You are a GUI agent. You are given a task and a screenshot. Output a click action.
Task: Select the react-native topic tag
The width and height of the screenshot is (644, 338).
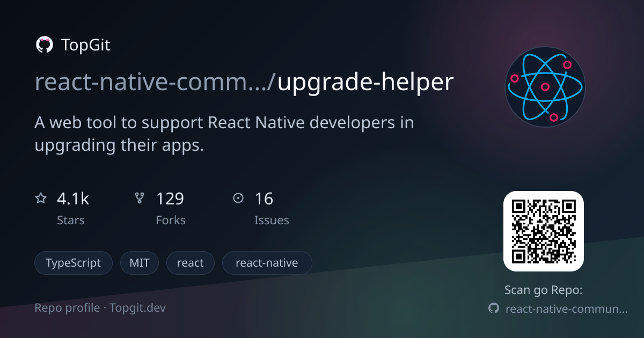click(x=267, y=263)
